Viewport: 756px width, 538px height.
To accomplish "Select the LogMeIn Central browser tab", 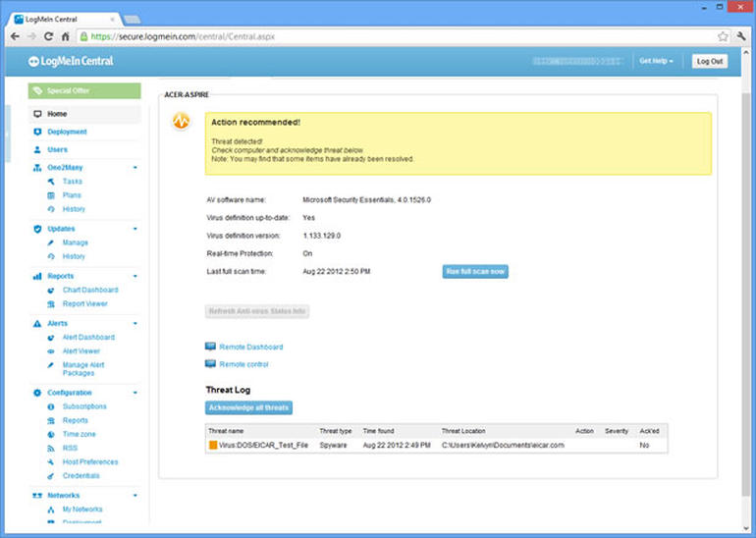I will 65,20.
